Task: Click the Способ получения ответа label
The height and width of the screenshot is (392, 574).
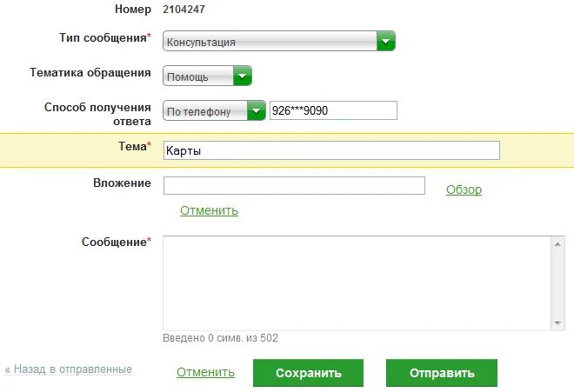Action: (97, 114)
